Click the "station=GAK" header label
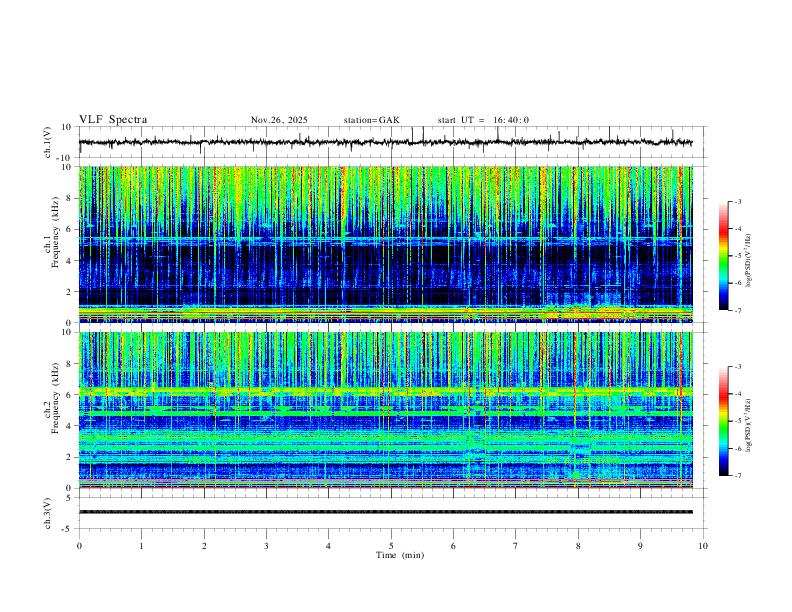 pyautogui.click(x=372, y=120)
